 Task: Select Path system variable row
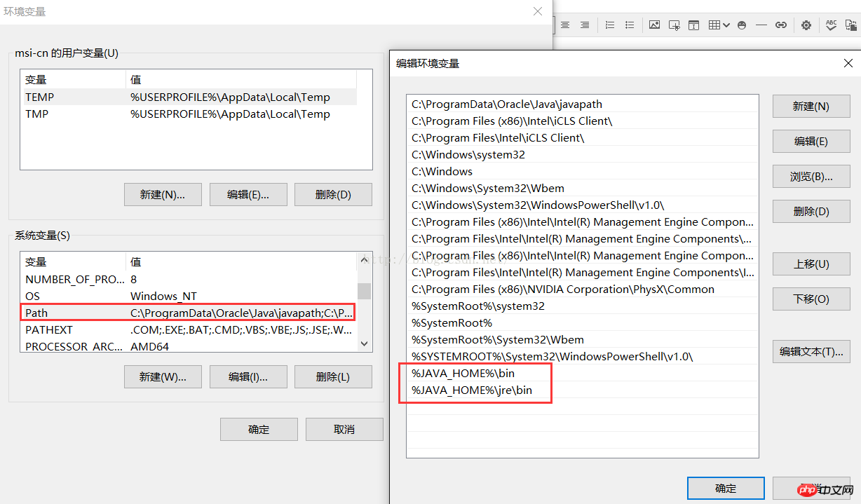189,313
